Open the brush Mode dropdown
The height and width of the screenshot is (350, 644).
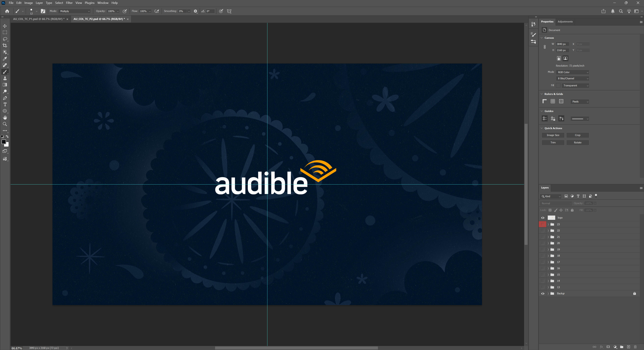pos(74,11)
